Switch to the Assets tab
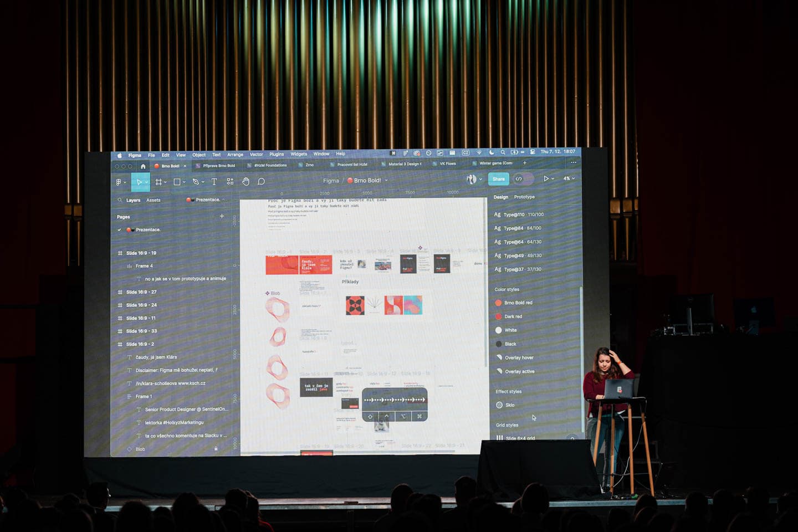 pos(154,200)
